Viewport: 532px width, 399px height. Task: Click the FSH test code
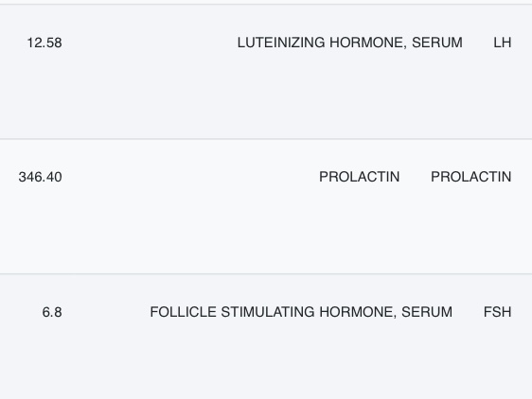click(x=497, y=312)
